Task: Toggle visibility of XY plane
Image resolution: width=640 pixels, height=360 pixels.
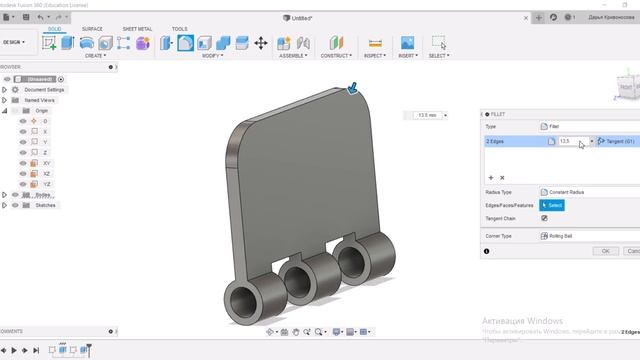Action: (x=23, y=163)
